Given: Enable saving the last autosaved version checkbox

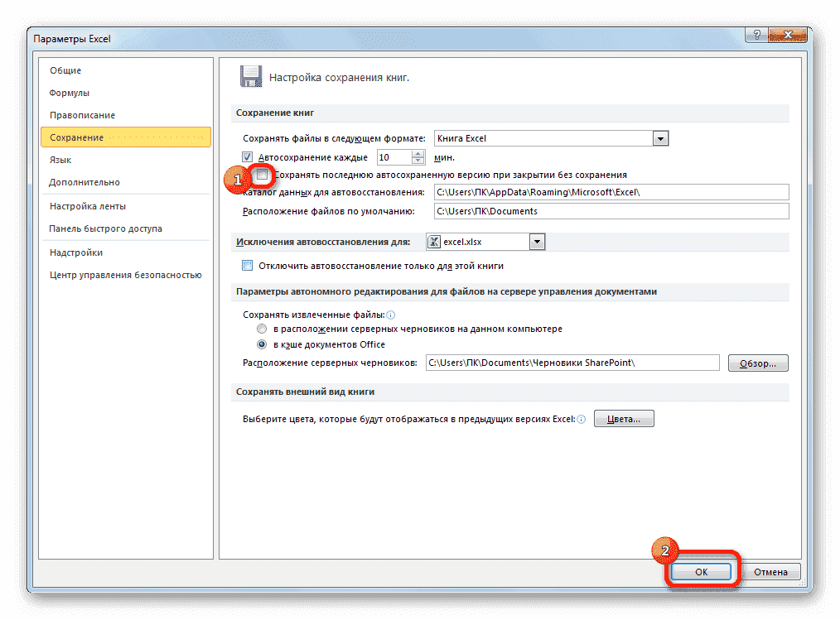Looking at the screenshot, I should 263,175.
